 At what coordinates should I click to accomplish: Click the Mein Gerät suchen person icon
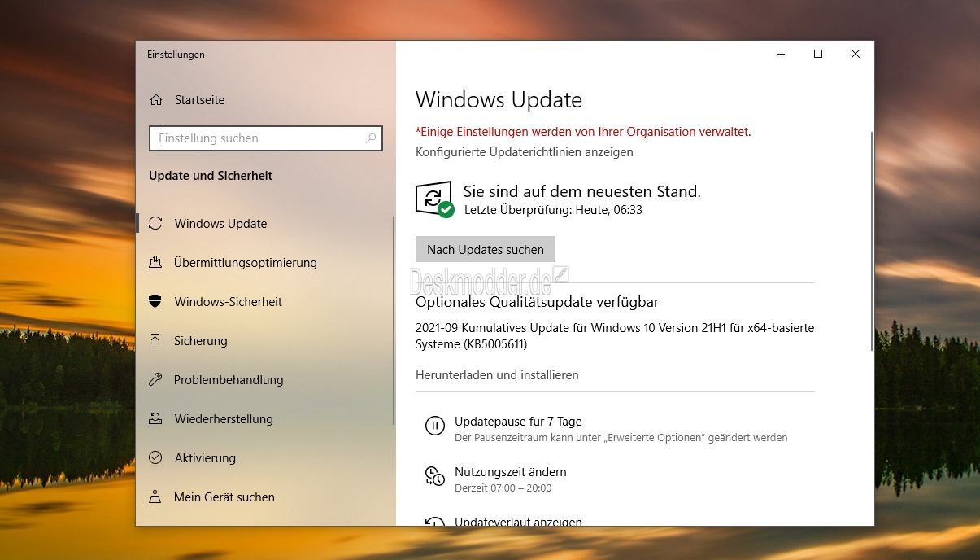(x=155, y=497)
